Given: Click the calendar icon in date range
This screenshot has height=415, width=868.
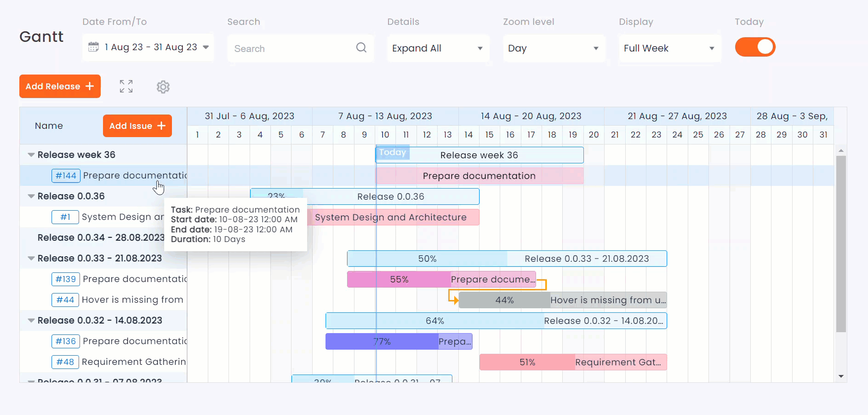Looking at the screenshot, I should [x=93, y=47].
